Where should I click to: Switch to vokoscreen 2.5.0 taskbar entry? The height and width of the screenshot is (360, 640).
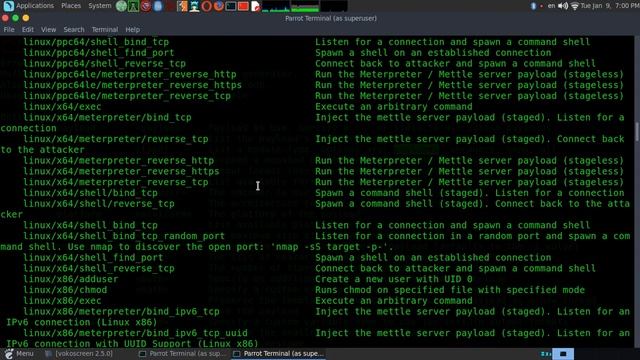(x=79, y=353)
